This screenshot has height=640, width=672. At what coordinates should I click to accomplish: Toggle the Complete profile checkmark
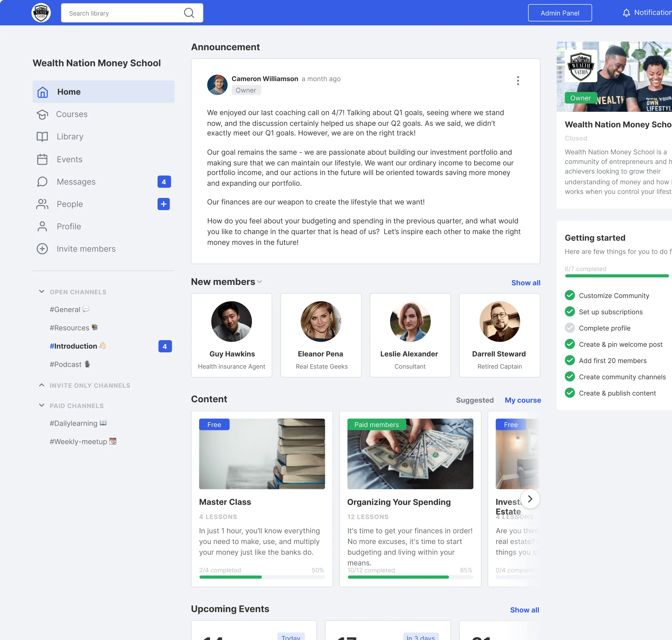[570, 328]
